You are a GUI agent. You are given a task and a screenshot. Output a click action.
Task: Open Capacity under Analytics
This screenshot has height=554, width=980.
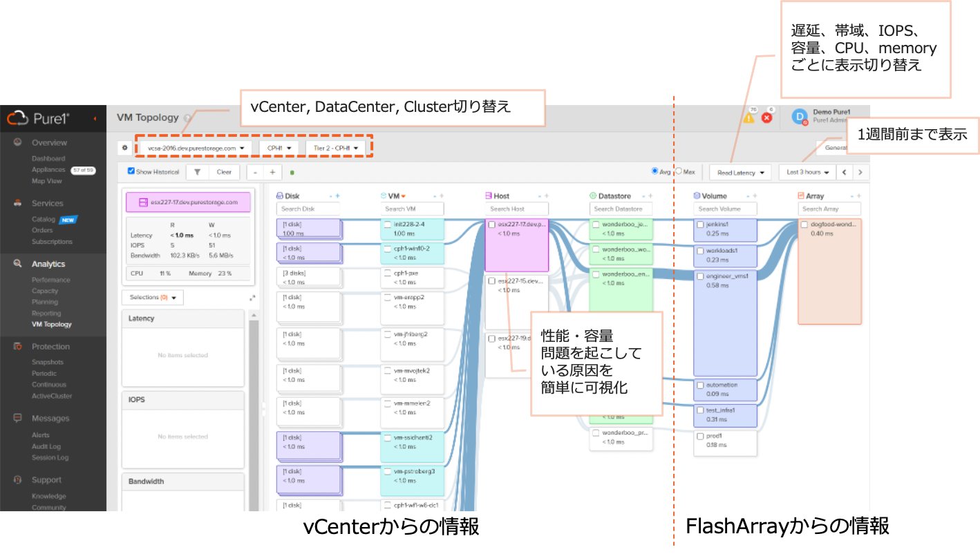[45, 291]
